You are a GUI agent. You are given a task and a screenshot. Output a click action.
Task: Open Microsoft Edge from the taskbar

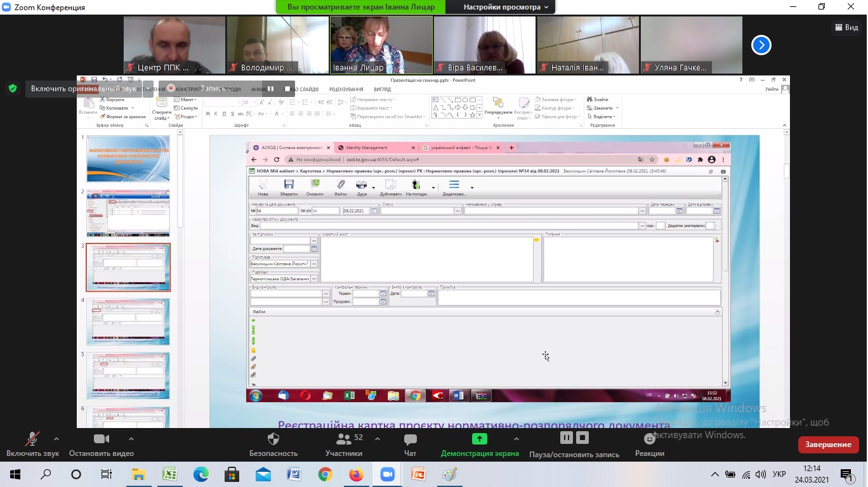click(x=201, y=474)
